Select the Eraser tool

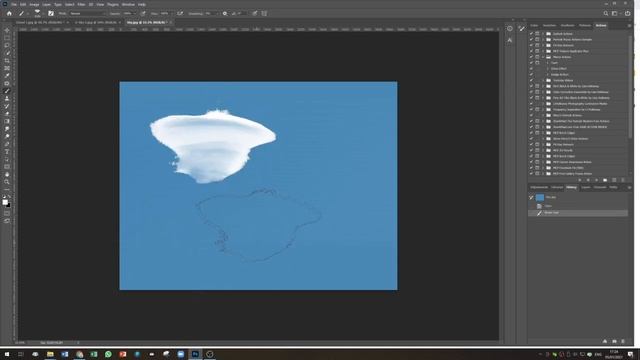[x=7, y=113]
